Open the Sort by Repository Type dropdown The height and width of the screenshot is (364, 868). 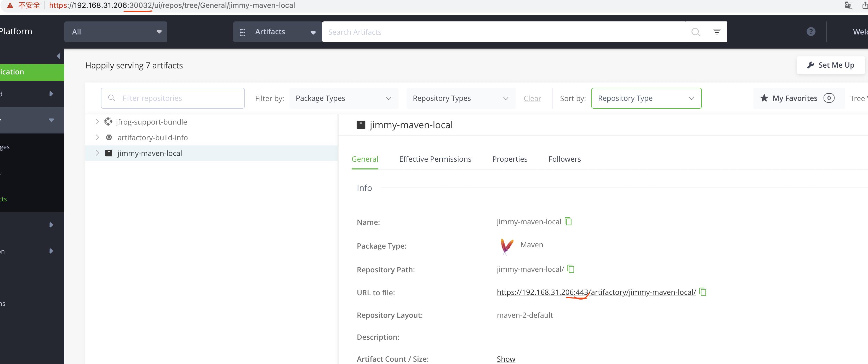[x=646, y=98]
